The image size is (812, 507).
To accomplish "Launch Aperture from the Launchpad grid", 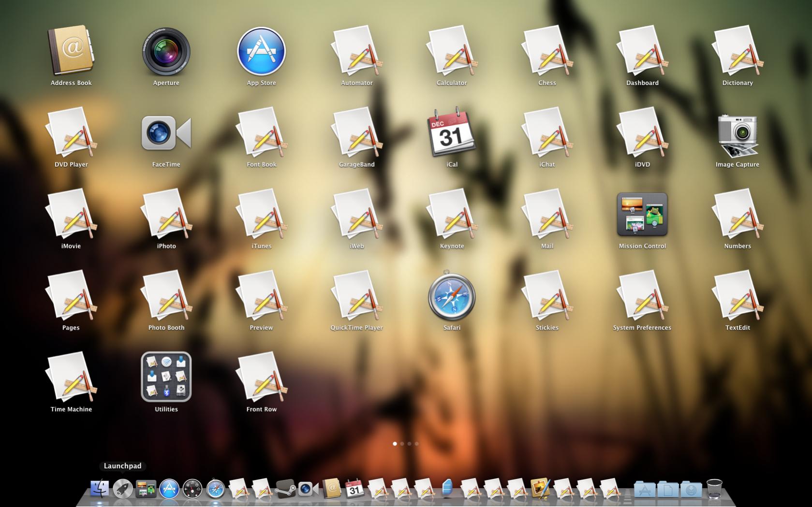I will pos(166,51).
